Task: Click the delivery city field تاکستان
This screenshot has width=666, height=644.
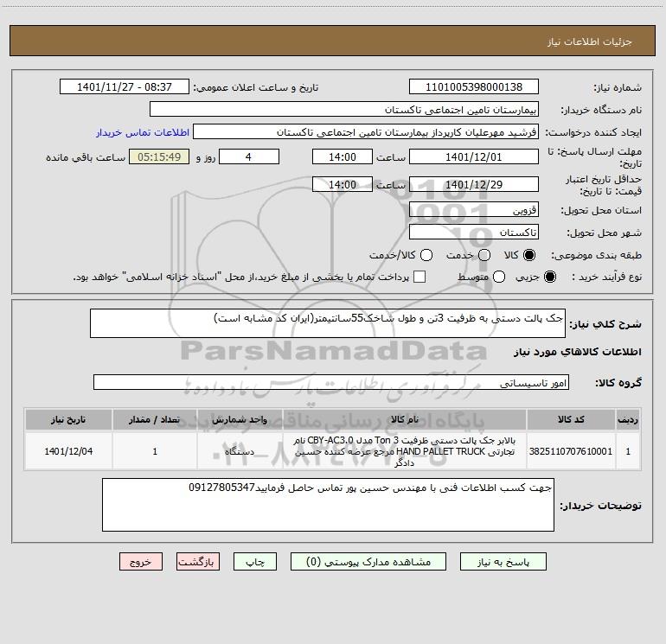Action: tap(474, 232)
